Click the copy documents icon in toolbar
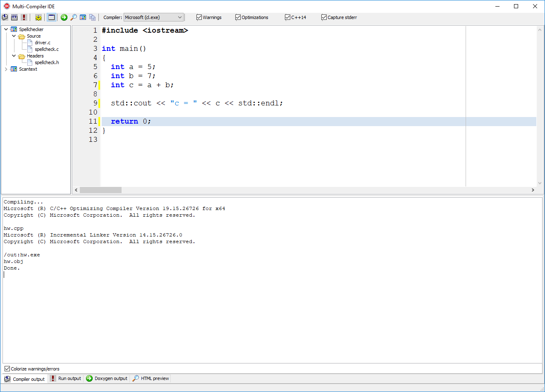 point(93,17)
